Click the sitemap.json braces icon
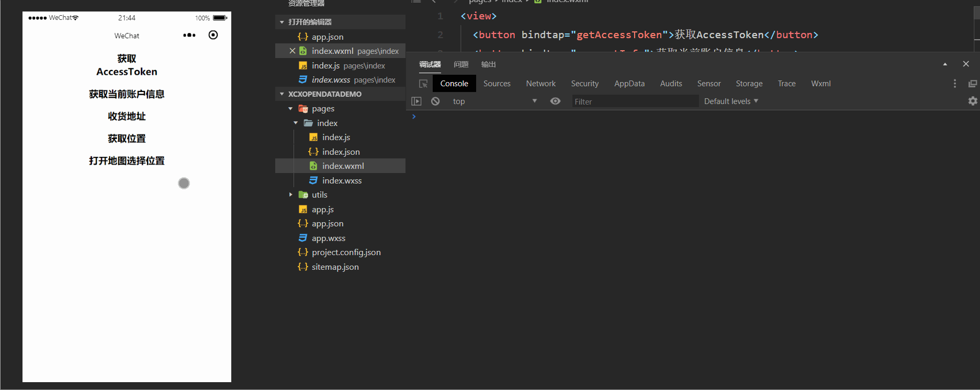 [x=303, y=267]
